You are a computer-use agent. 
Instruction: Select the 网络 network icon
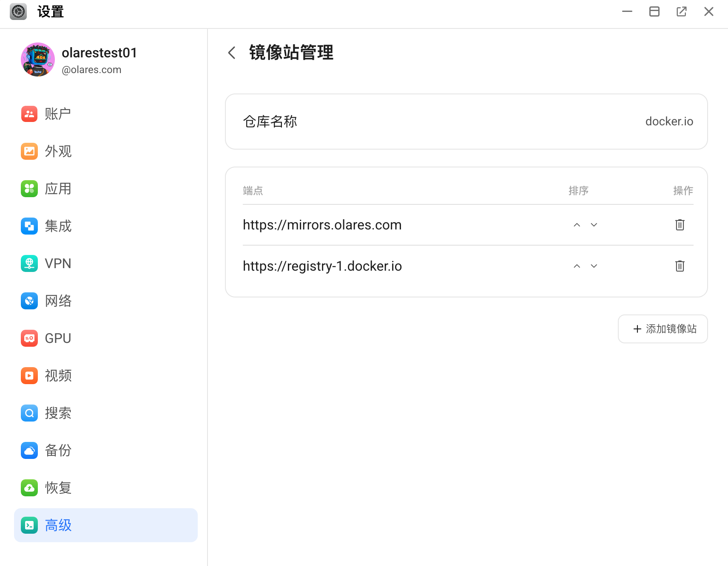[x=29, y=300]
